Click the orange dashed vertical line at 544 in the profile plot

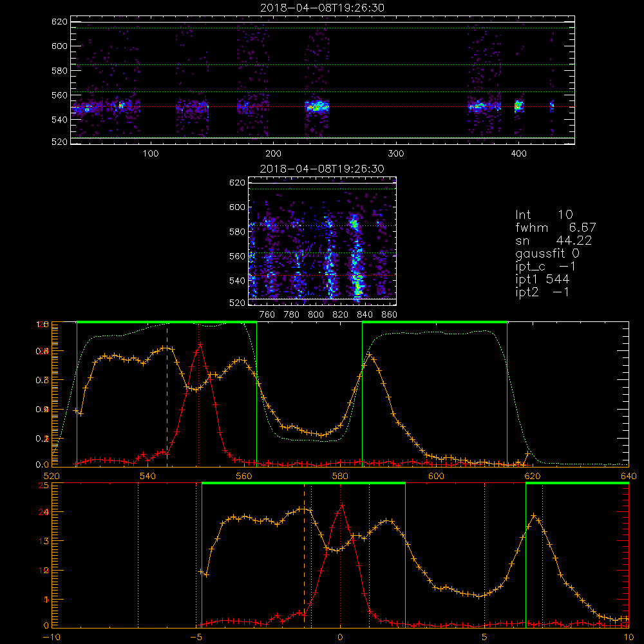(x=167, y=394)
